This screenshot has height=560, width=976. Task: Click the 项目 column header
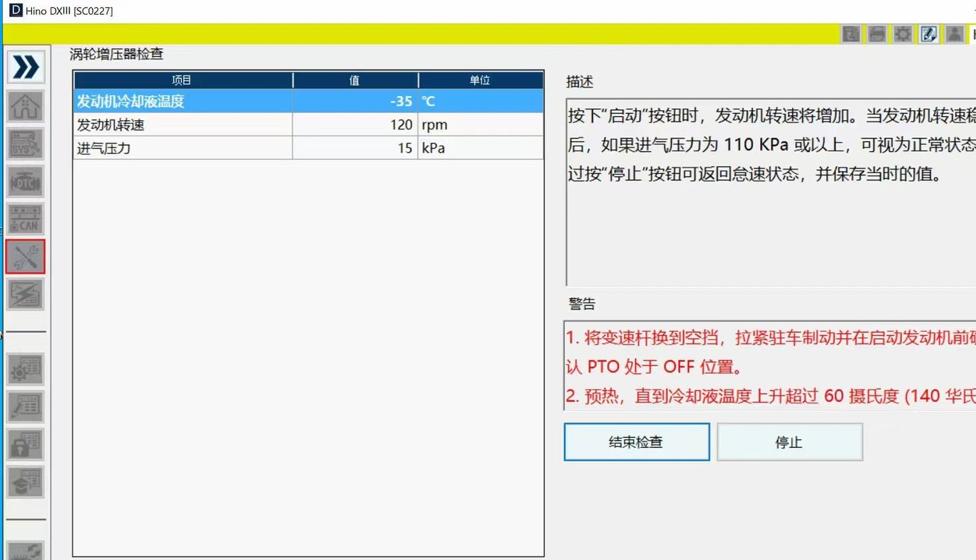click(x=182, y=80)
